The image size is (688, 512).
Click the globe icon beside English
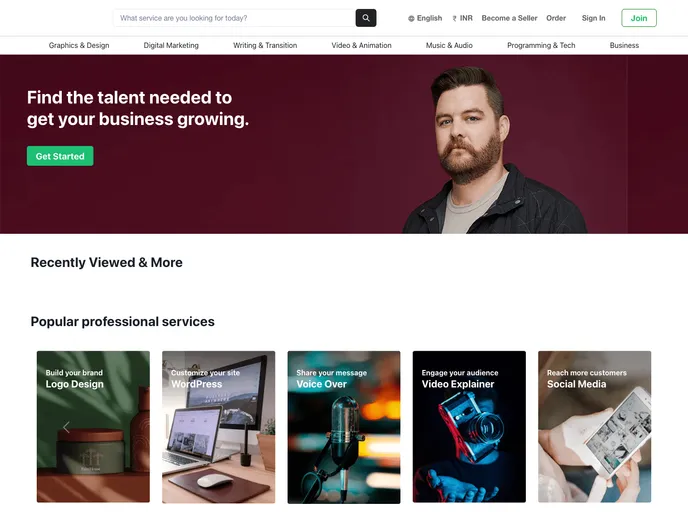[411, 18]
